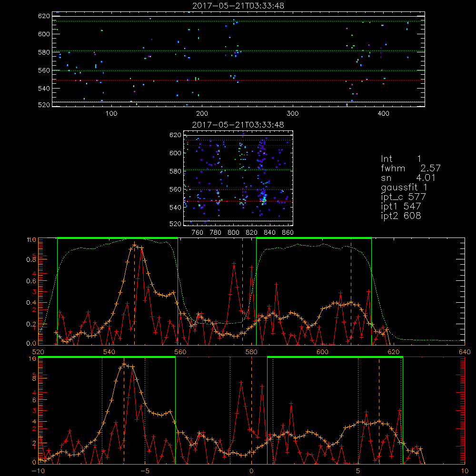476x476 pixels.
Task: Click the 10 label ending the last plot's x-axis
Action: [465, 471]
